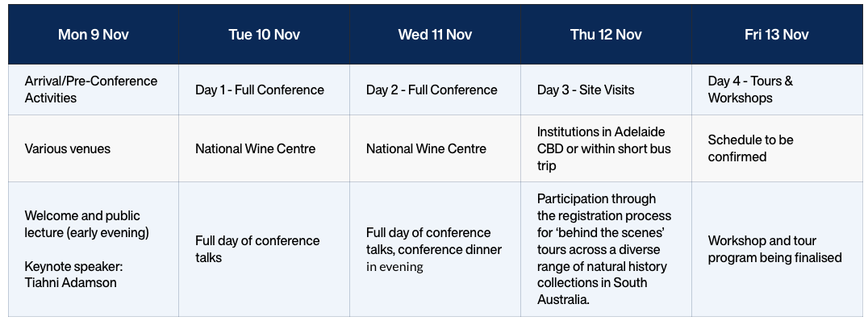Select the Tue 10 Nov header cell
Image resolution: width=868 pixels, height=325 pixels.
pos(264,35)
